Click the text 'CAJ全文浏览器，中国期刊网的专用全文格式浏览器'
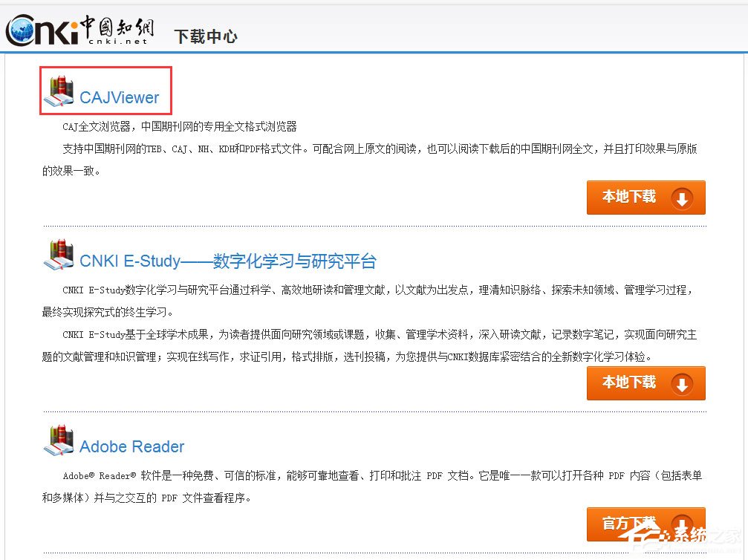This screenshot has height=560, width=748. pyautogui.click(x=180, y=126)
